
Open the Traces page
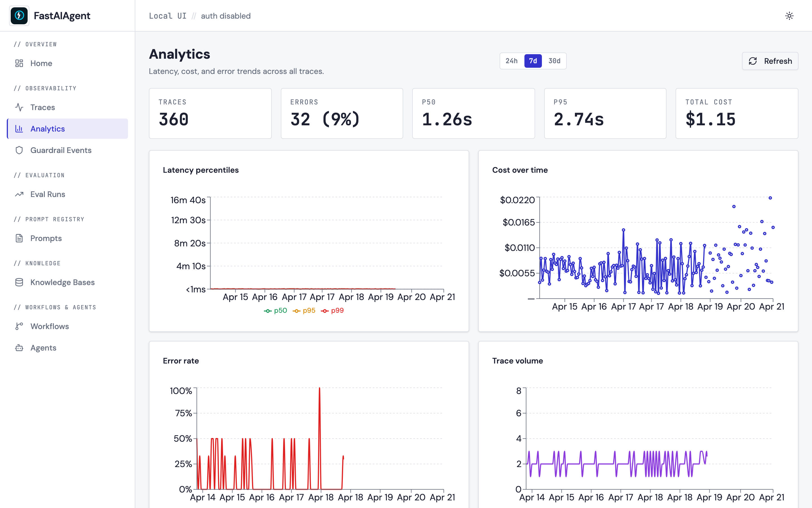[67, 107]
